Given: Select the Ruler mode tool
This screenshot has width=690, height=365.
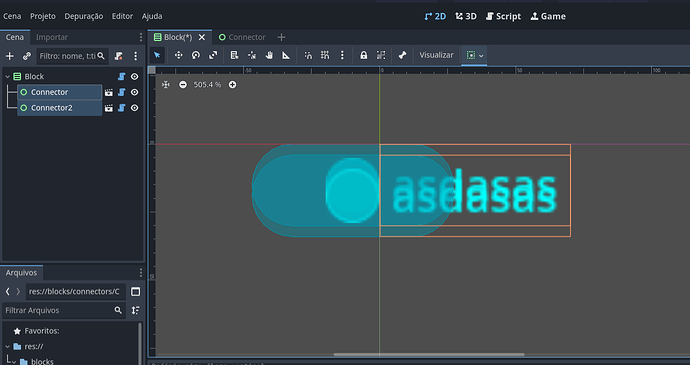Looking at the screenshot, I should pos(286,55).
